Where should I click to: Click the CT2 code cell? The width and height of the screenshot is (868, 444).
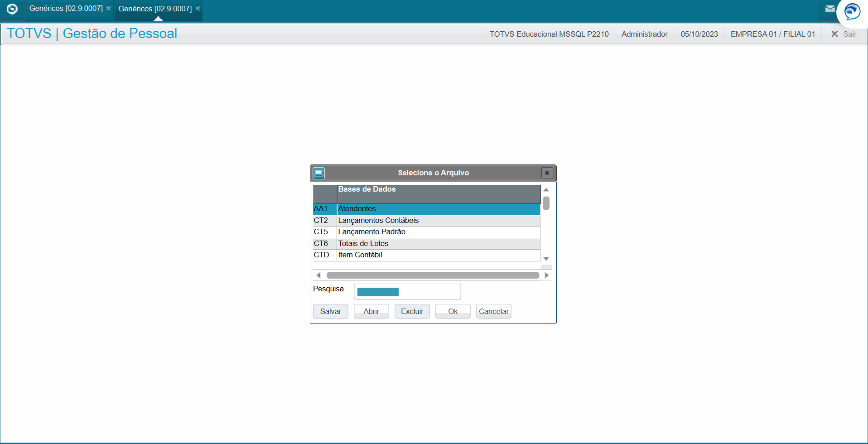click(325, 221)
